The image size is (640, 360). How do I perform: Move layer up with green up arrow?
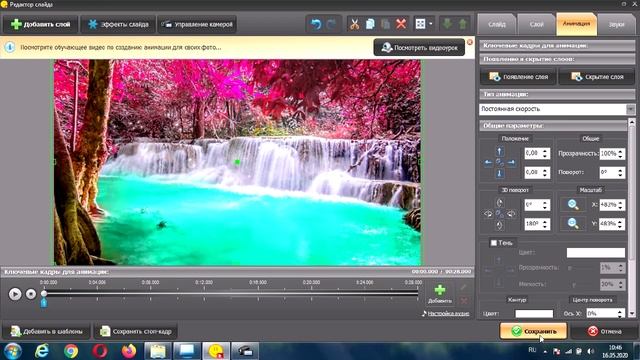click(x=463, y=24)
